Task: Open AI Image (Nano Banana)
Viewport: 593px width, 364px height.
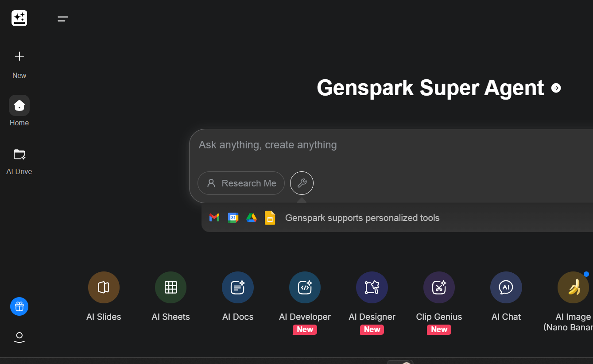Action: pyautogui.click(x=573, y=287)
